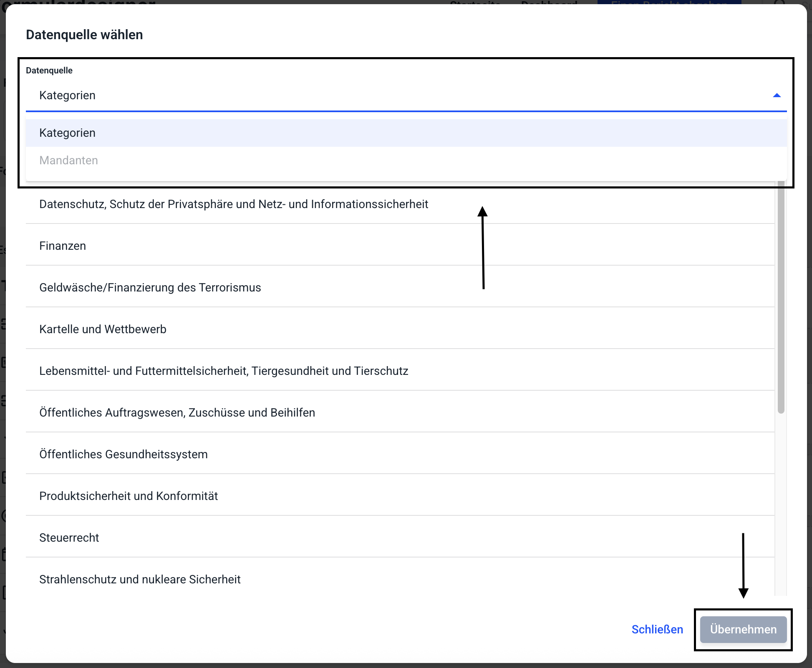Select Lebensmittel- und Futtermittelsicherheit category
The height and width of the screenshot is (668, 812).
(x=224, y=371)
